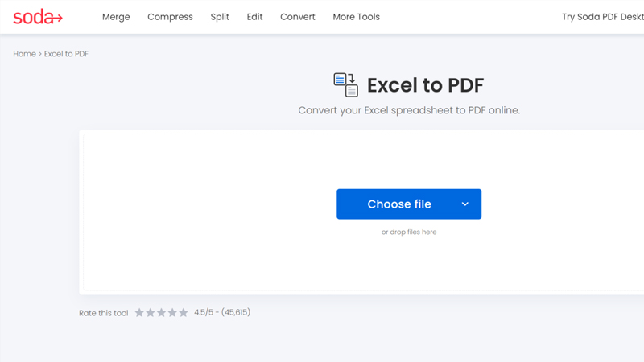Open the More Tools menu

pos(356,17)
